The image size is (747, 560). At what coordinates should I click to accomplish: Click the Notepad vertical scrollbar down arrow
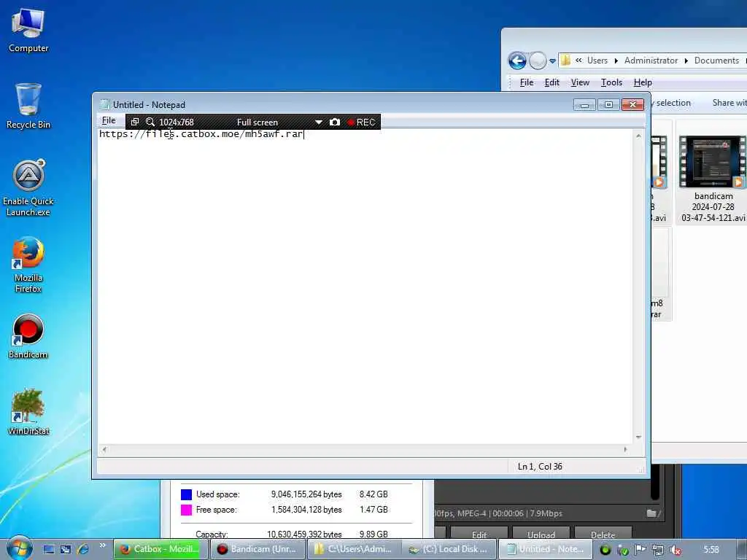[638, 437]
